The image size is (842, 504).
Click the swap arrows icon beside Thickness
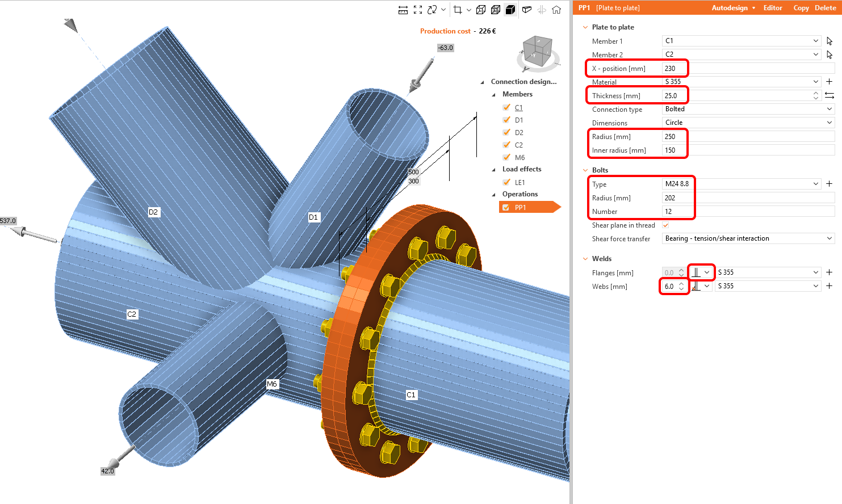point(829,95)
